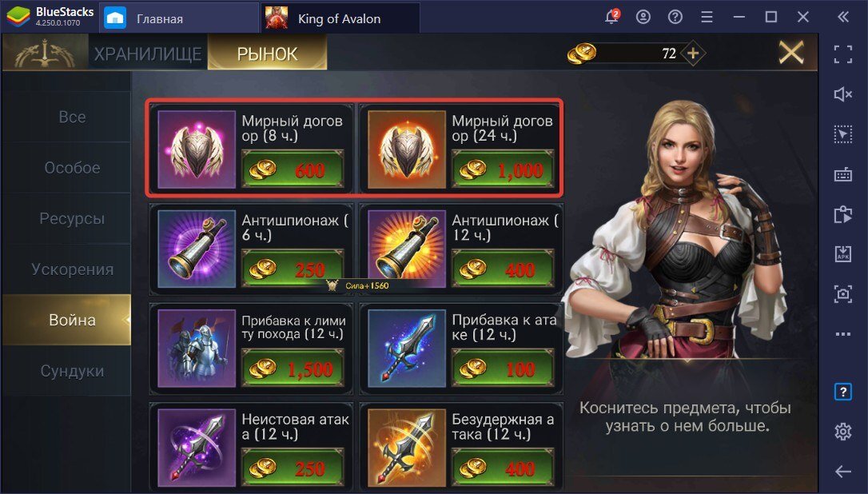Switch to the ХРАНИЛИЩЕ tab

coord(148,54)
